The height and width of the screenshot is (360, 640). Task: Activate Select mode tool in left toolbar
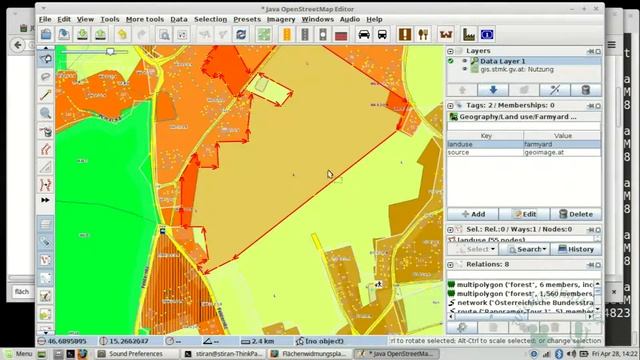pyautogui.click(x=46, y=59)
